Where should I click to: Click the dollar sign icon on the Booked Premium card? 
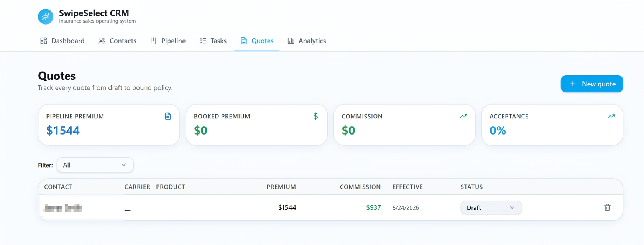[x=315, y=116]
